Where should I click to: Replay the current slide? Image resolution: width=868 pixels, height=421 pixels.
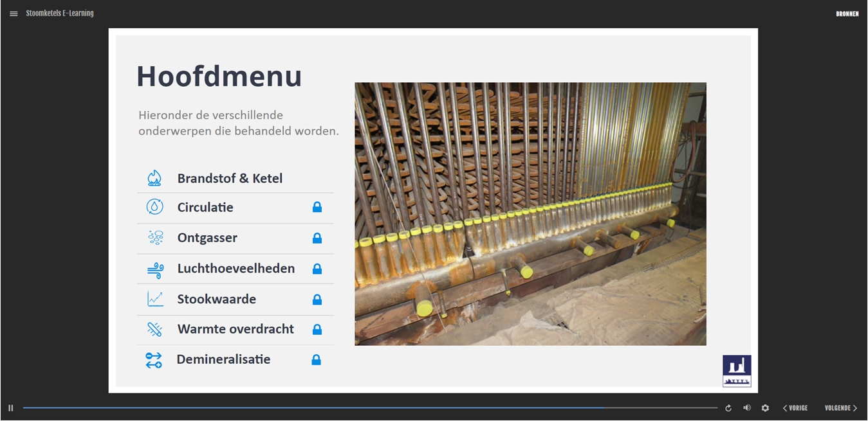pyautogui.click(x=728, y=408)
